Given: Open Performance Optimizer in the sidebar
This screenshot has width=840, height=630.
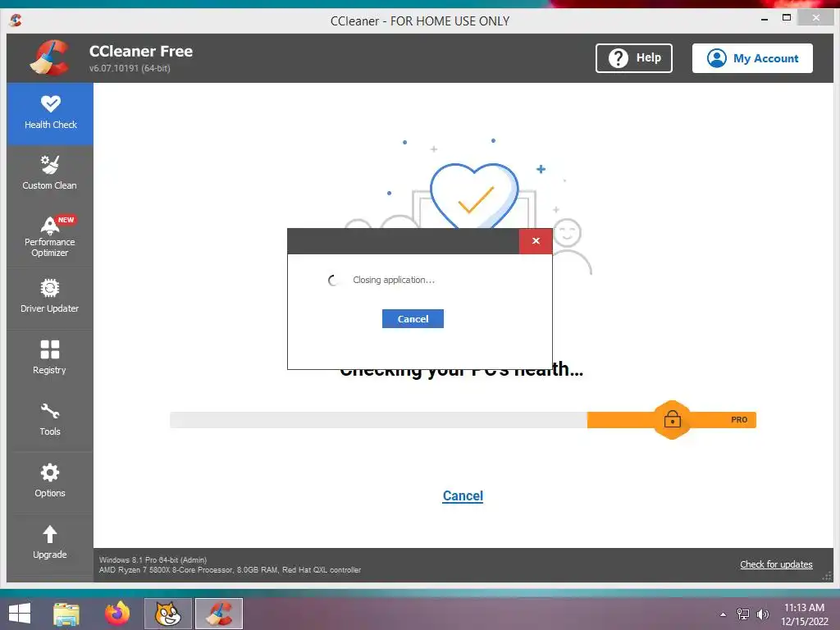Looking at the screenshot, I should [50, 237].
